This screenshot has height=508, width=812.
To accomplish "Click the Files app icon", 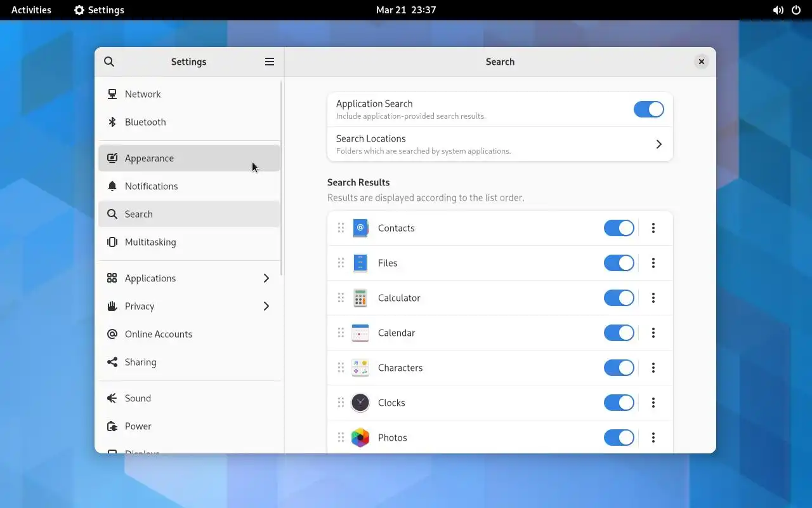I will (x=360, y=263).
